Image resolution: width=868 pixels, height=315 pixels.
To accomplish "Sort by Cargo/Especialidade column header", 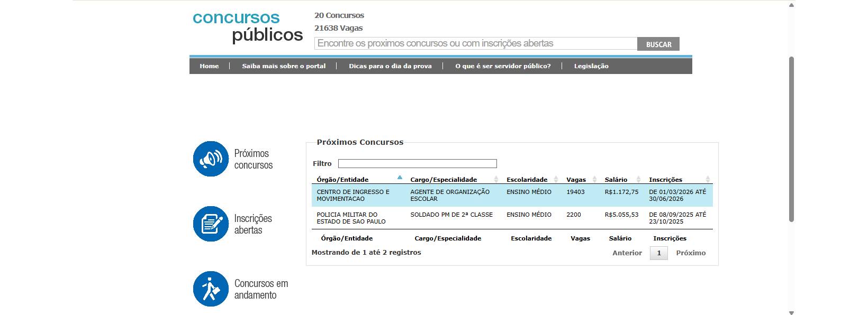I will [x=444, y=180].
